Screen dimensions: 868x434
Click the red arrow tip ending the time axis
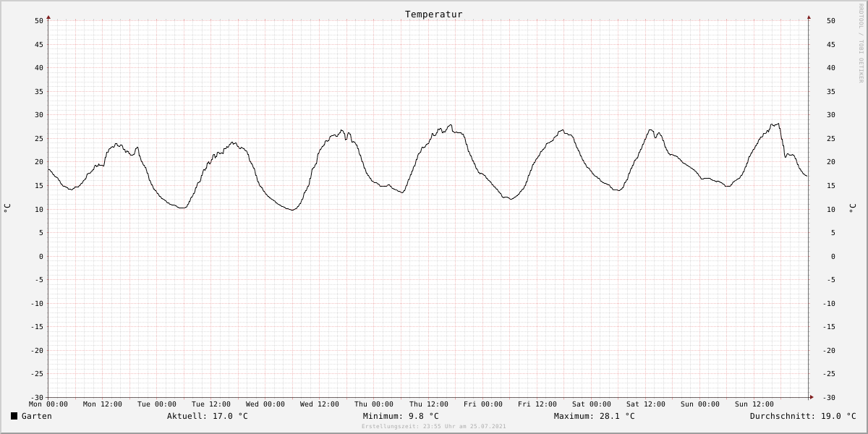pos(812,397)
